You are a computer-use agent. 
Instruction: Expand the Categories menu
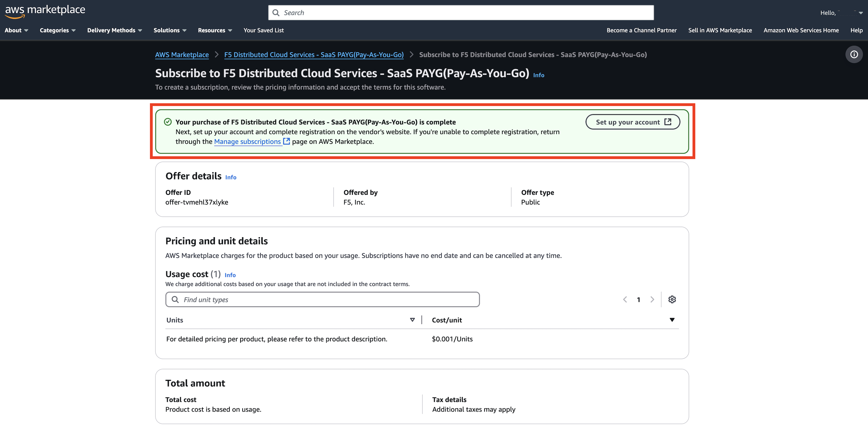[x=57, y=30]
